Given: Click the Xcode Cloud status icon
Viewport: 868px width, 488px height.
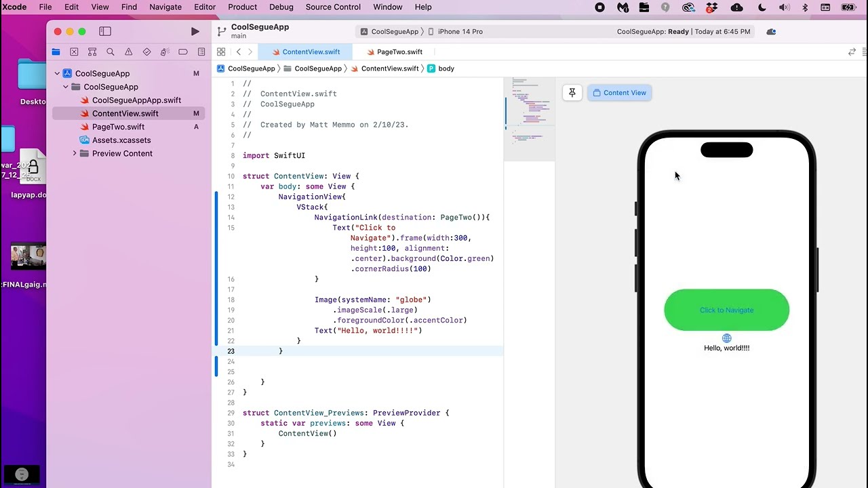Looking at the screenshot, I should tap(771, 31).
